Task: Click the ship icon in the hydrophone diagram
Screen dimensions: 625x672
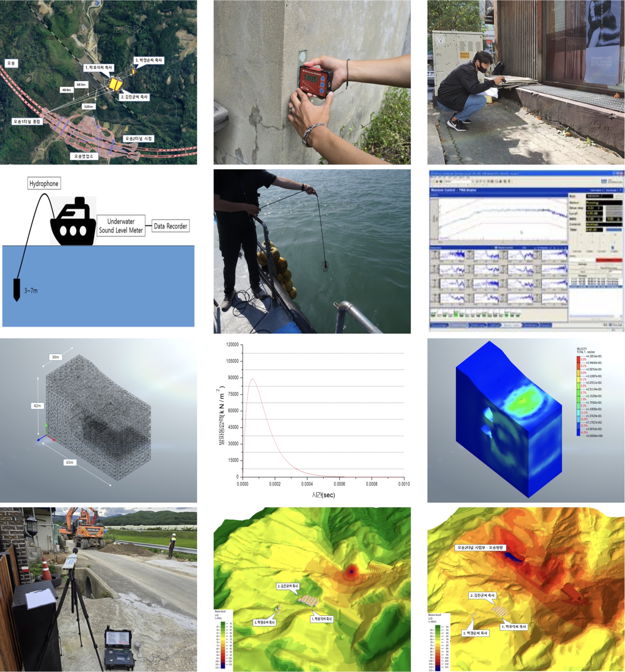Action: coord(73,222)
